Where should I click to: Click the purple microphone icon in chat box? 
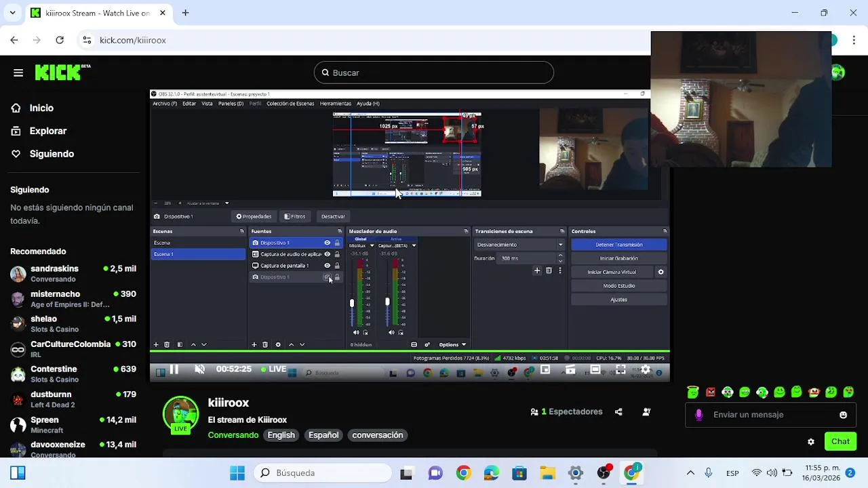pos(698,415)
